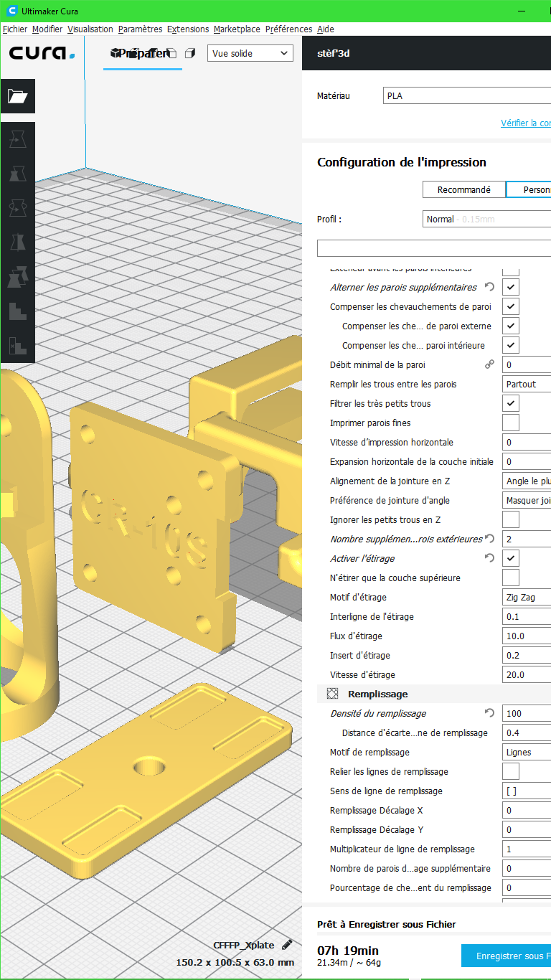The width and height of the screenshot is (551, 980).
Task: Select the Rotate tool icon
Action: coord(17,207)
